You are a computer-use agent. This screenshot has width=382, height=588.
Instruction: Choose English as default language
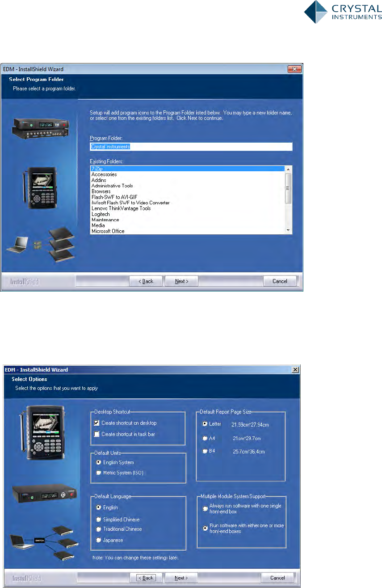(98, 508)
